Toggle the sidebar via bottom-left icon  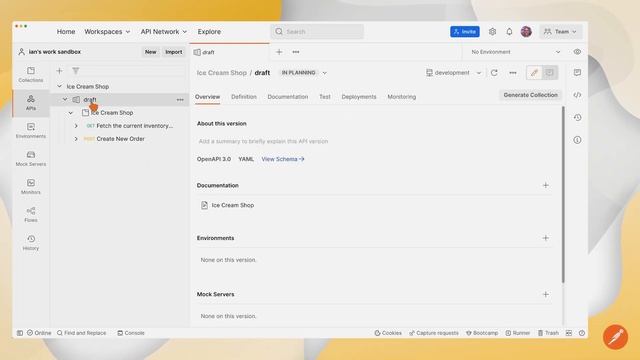tap(20, 333)
